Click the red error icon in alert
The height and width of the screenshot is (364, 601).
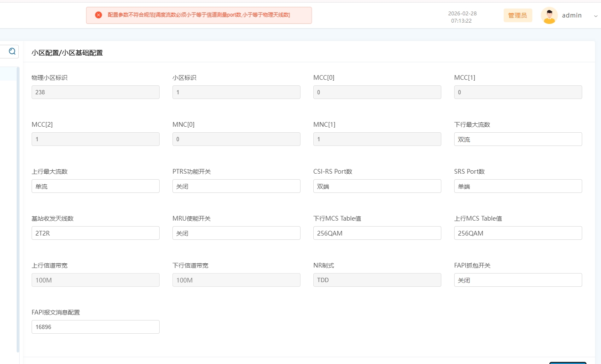[x=99, y=15]
